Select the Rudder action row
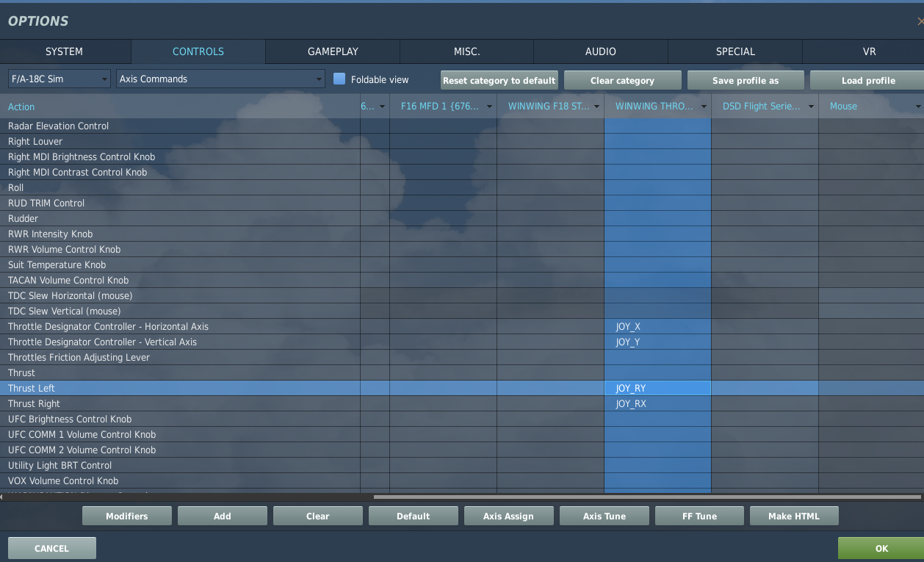This screenshot has width=924, height=562. click(x=462, y=218)
